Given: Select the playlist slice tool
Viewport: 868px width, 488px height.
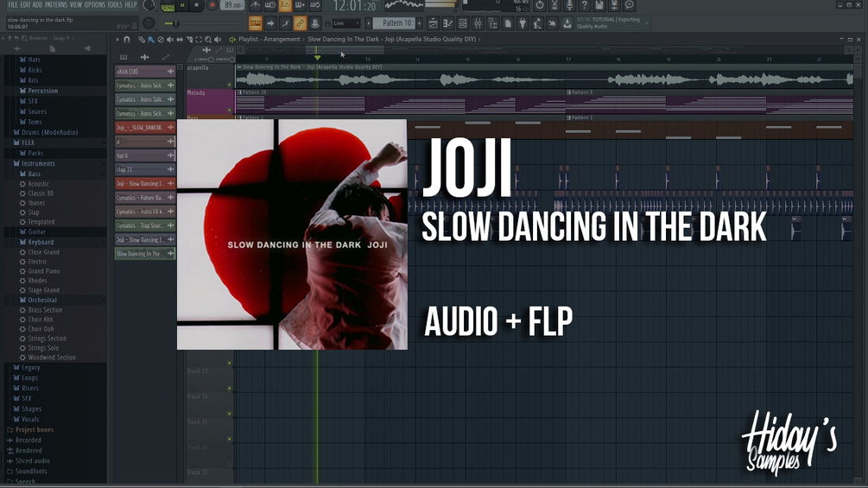Looking at the screenshot, I should coord(189,39).
